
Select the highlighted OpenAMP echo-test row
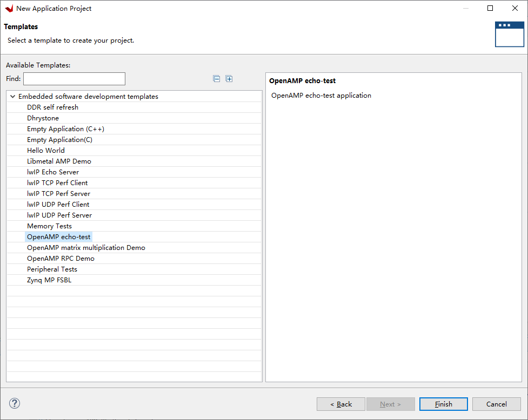click(58, 237)
